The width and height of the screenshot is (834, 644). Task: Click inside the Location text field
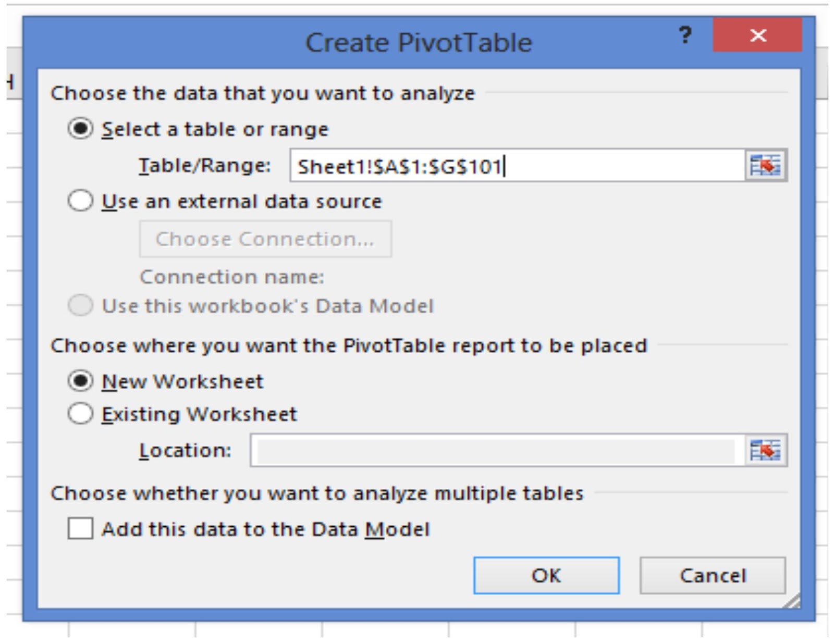tap(495, 451)
